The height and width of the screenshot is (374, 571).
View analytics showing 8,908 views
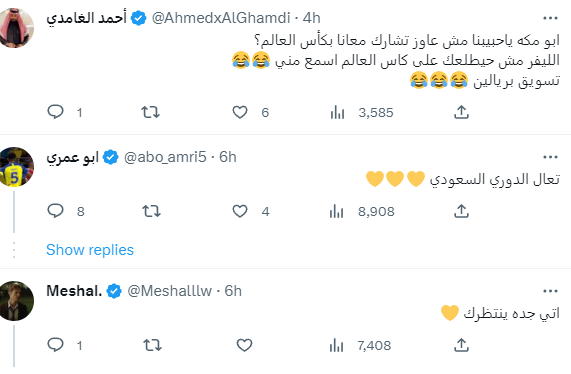(x=362, y=212)
